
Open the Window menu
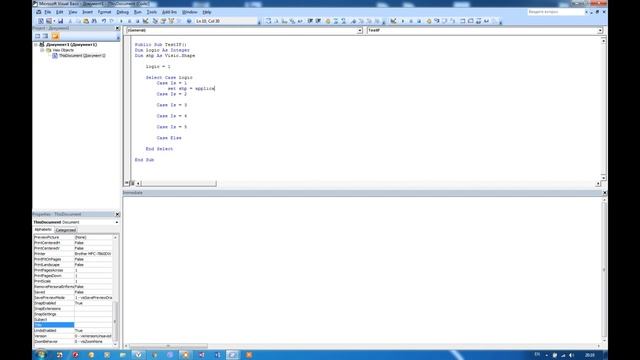point(189,12)
